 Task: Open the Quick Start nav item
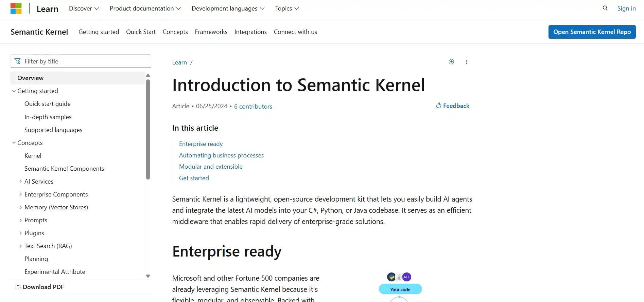click(x=141, y=32)
